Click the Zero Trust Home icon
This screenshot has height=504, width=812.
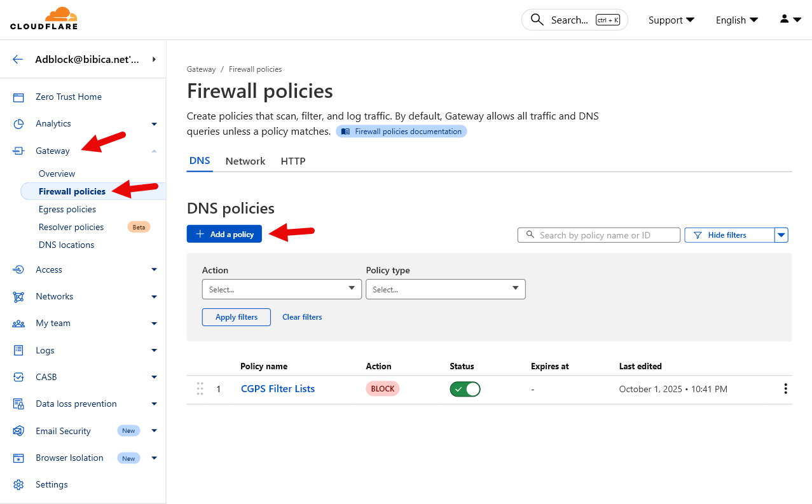point(18,97)
